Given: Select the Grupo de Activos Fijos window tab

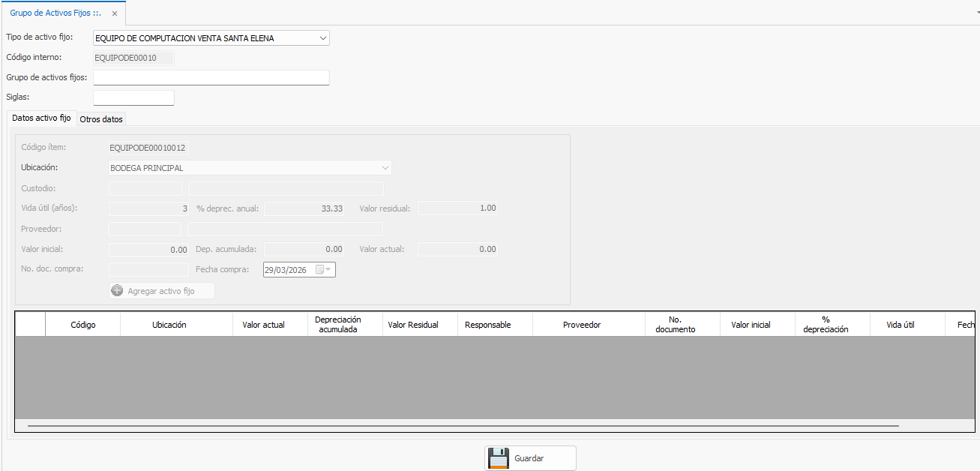Looking at the screenshot, I should coord(54,13).
